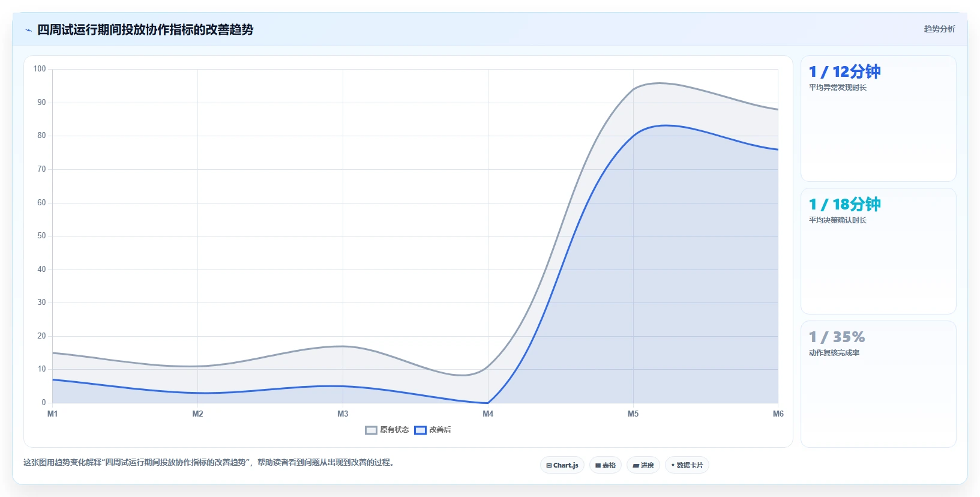This screenshot has width=980, height=497.
Task: Toggle the 原有状态 legend swatch
Action: coord(371,430)
